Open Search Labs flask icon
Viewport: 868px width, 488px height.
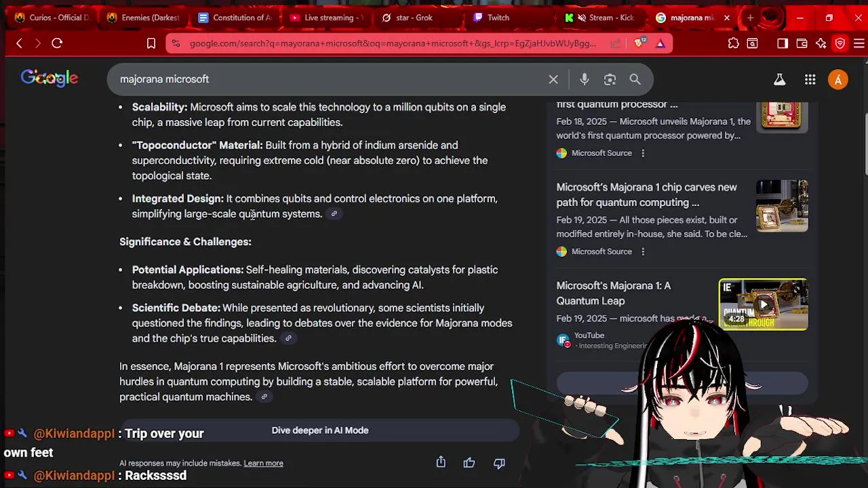click(x=780, y=80)
